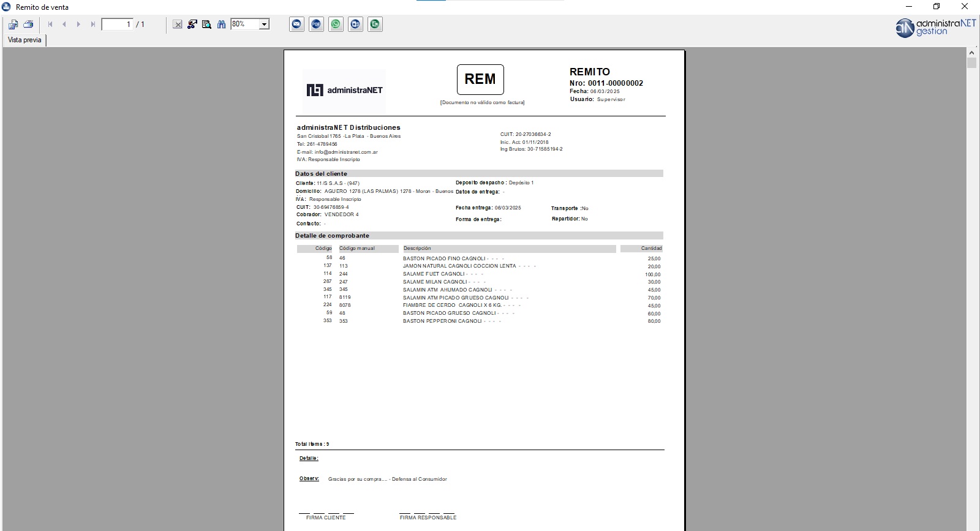The width and height of the screenshot is (980, 531).
Task: Click 'administraNET Distribuciones' company name
Action: [349, 127]
